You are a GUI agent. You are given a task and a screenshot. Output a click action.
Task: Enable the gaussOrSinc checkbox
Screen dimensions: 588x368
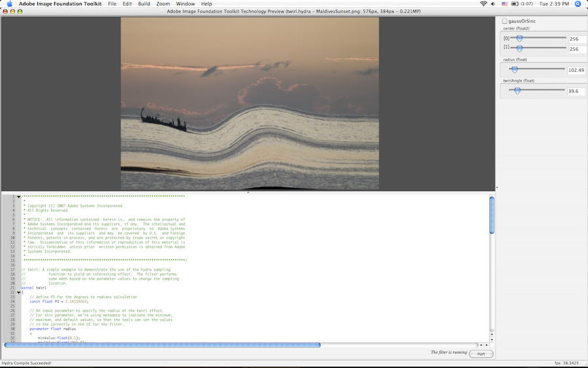[504, 22]
